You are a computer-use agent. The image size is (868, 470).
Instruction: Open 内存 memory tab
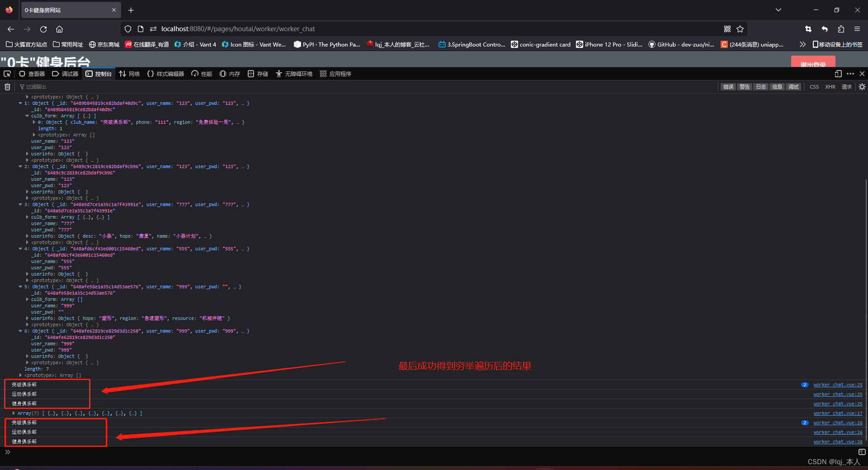click(x=230, y=74)
